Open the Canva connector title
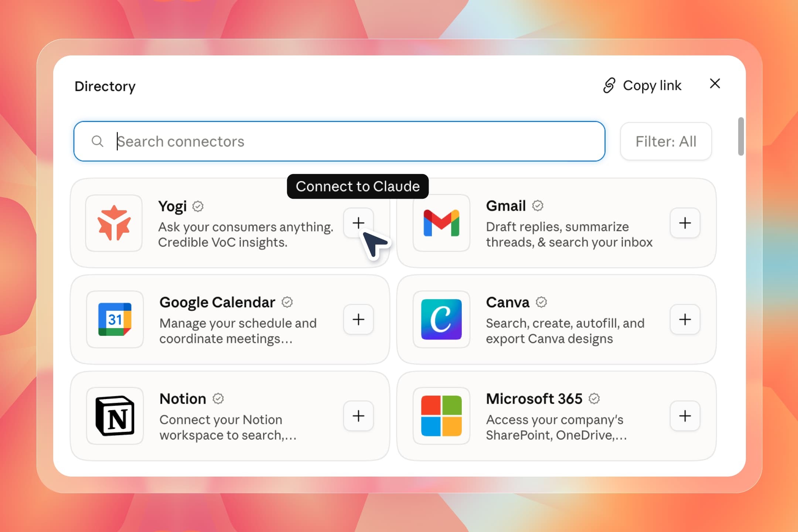Screen dimensions: 798x532 pyautogui.click(x=508, y=302)
